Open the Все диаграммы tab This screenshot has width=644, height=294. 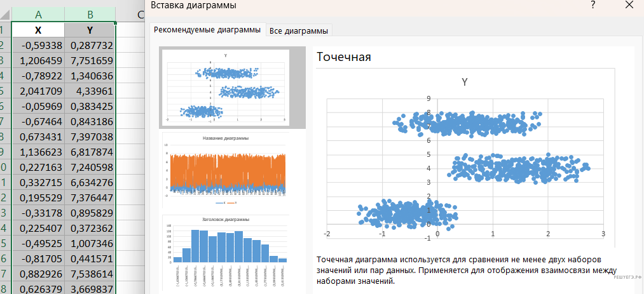tap(299, 30)
